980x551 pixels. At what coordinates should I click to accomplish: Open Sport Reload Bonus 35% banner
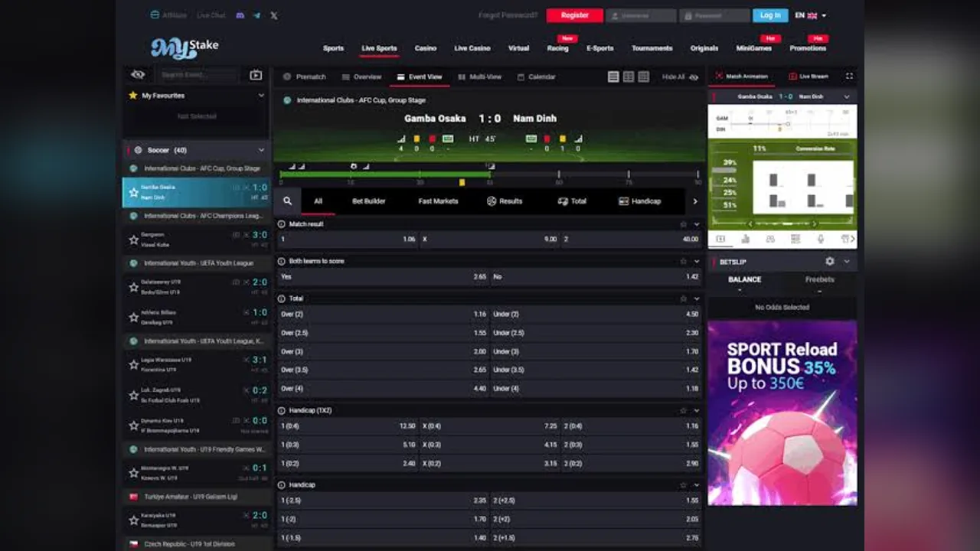point(782,412)
